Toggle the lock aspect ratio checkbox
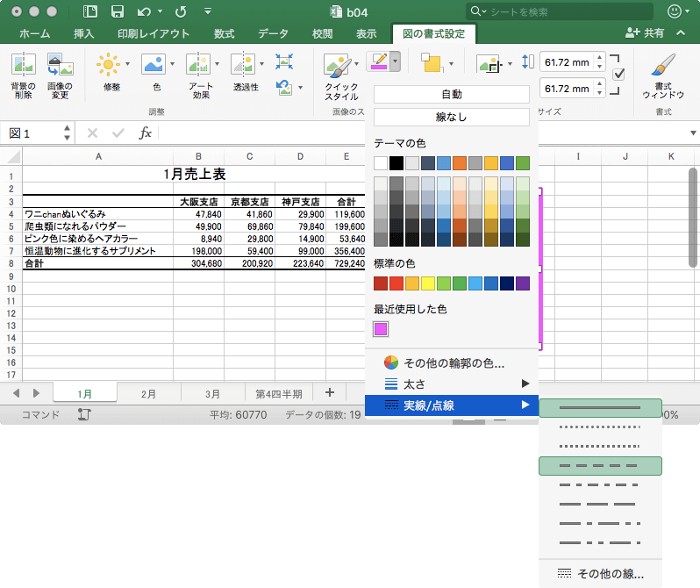700x588 pixels. 618,75
